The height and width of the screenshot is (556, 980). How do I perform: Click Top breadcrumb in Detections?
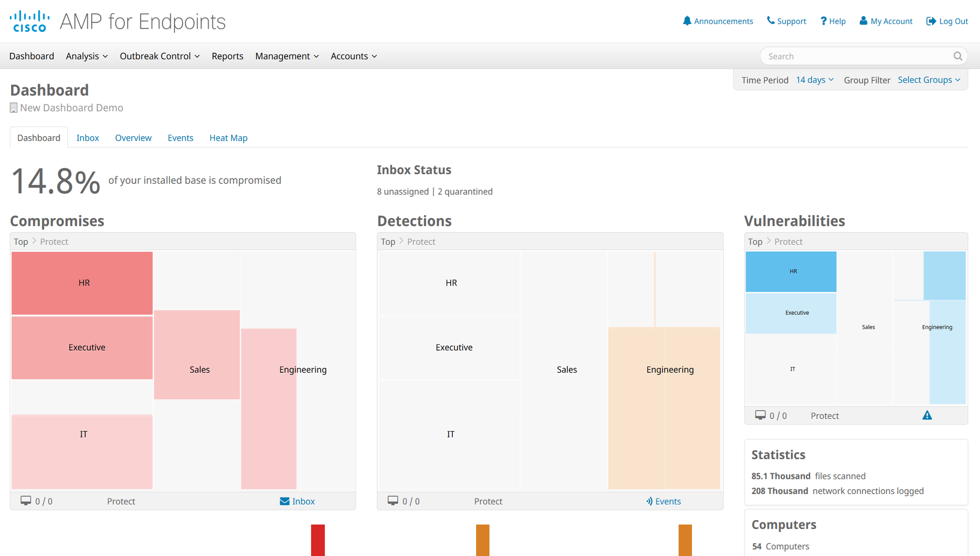(x=388, y=242)
